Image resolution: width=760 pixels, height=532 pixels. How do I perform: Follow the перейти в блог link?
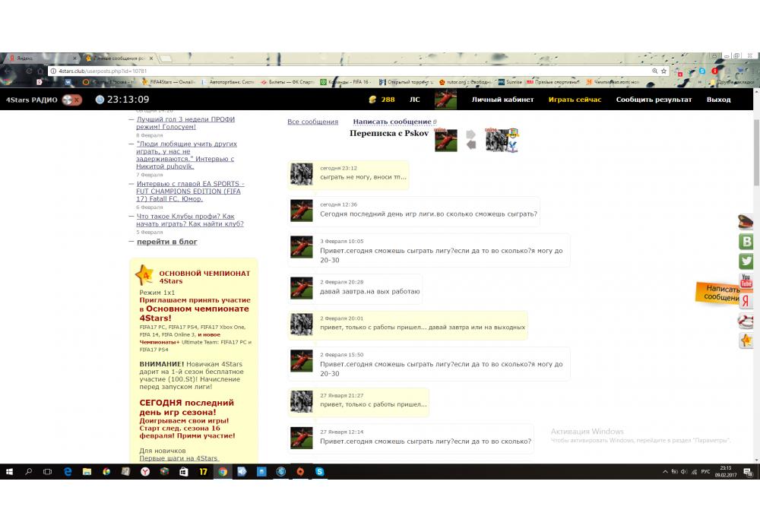tap(166, 242)
